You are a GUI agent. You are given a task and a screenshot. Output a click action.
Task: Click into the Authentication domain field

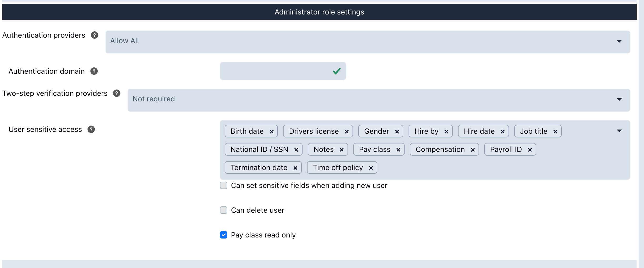(x=283, y=71)
